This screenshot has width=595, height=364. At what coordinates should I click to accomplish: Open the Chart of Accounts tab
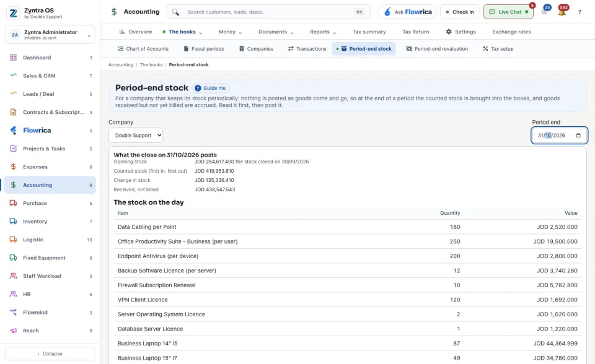(x=143, y=49)
